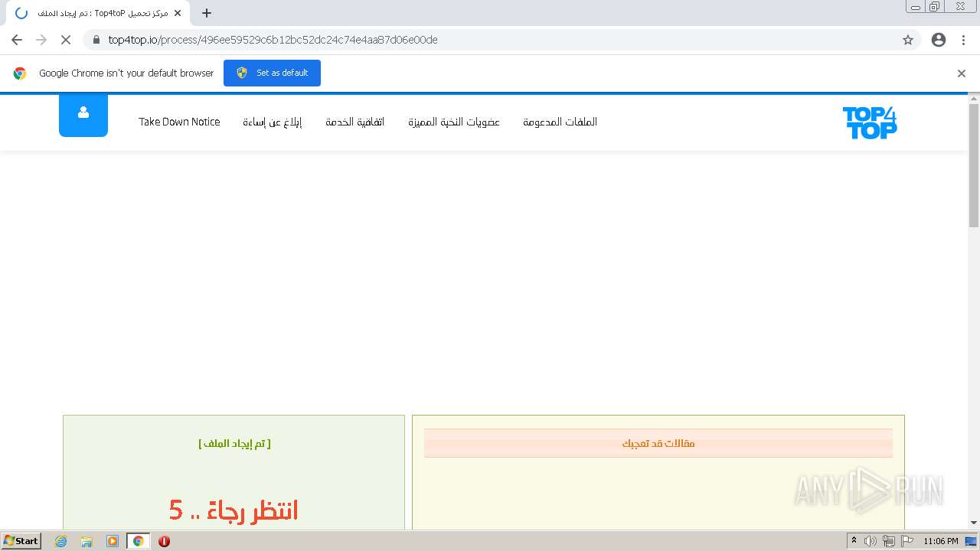This screenshot has height=551, width=980.
Task: Click the scrollbar up arrow
Action: [x=974, y=98]
